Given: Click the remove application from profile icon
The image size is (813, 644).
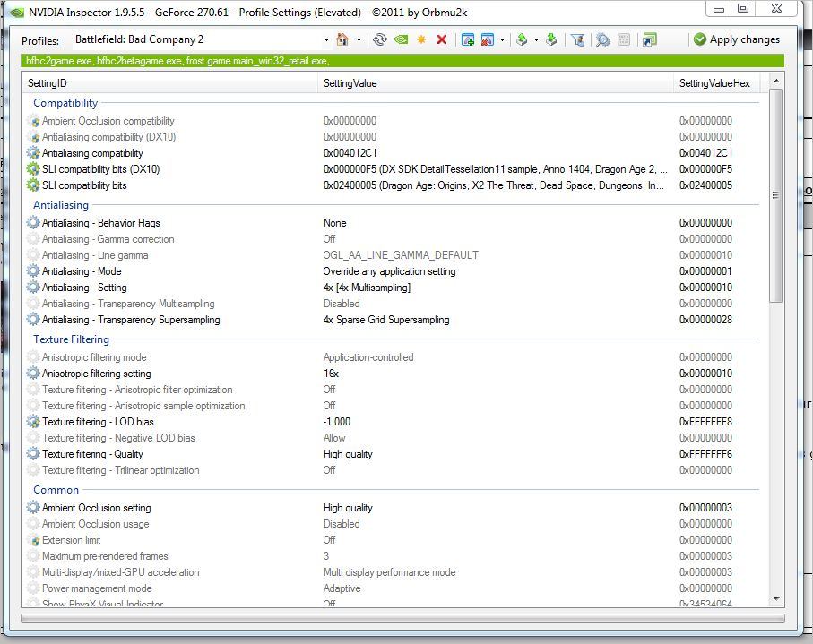Looking at the screenshot, I should coord(488,39).
